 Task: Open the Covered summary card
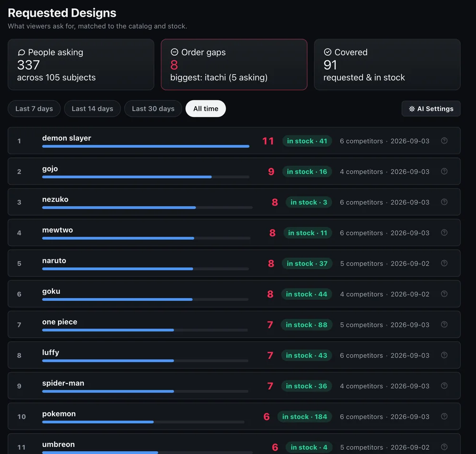pos(387,64)
